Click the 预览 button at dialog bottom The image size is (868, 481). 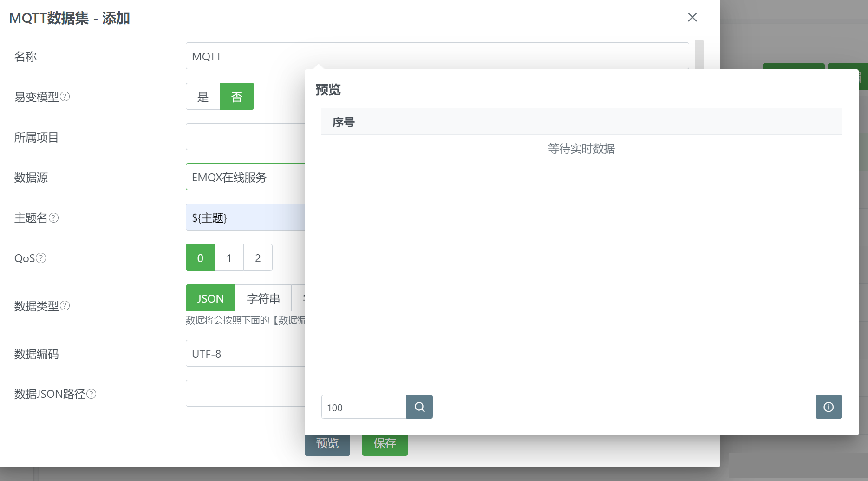(327, 445)
